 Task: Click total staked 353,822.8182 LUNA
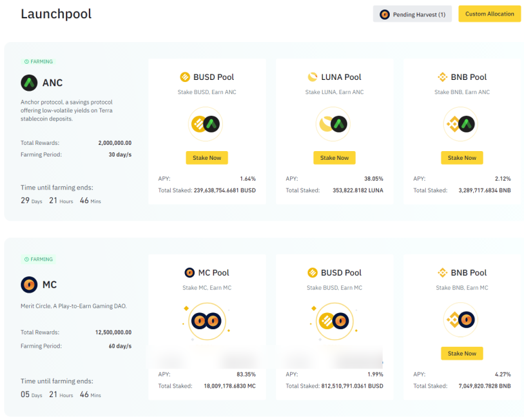[x=358, y=190]
